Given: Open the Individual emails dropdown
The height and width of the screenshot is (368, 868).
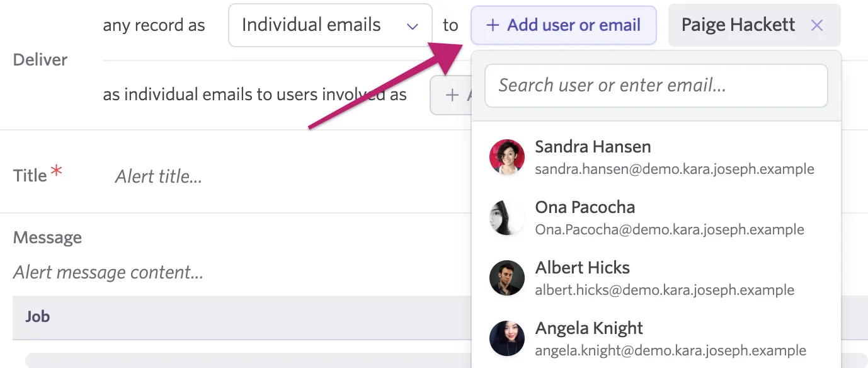Looking at the screenshot, I should pyautogui.click(x=330, y=25).
